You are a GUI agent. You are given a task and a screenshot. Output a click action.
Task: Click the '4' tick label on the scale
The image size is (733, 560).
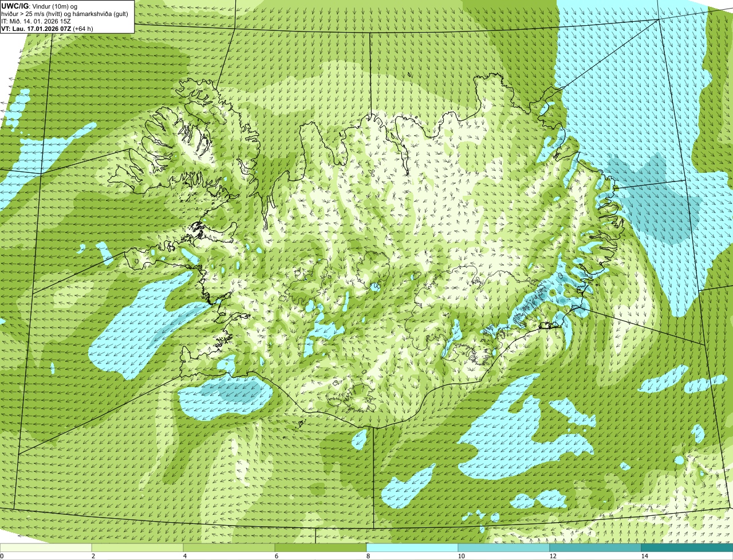(184, 556)
